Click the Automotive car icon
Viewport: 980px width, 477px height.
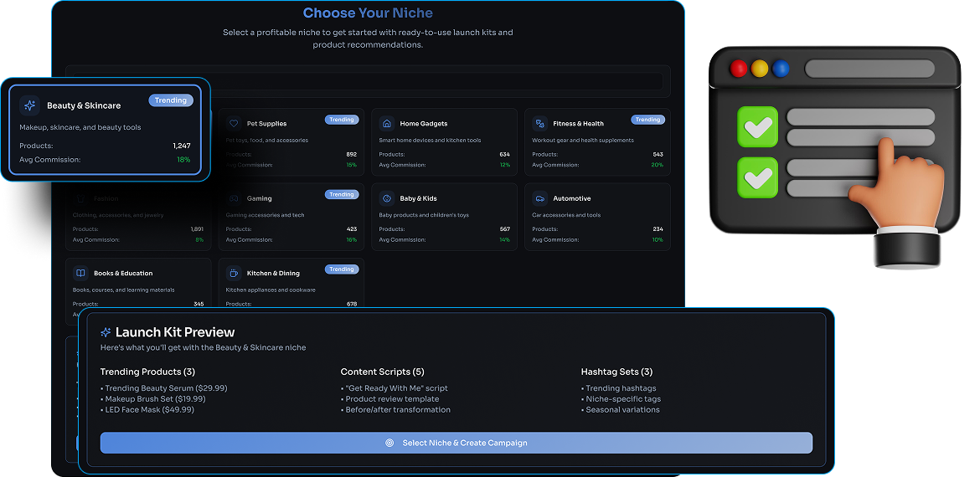pyautogui.click(x=539, y=198)
